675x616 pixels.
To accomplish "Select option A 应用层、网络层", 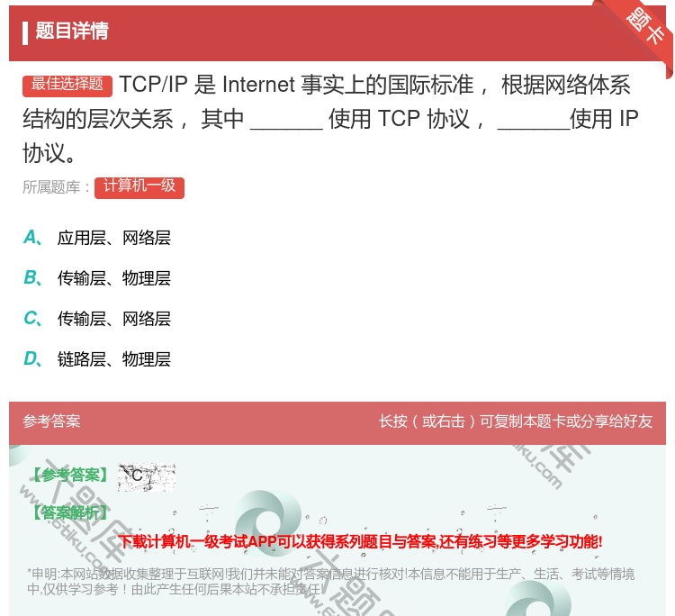I will tap(97, 238).
